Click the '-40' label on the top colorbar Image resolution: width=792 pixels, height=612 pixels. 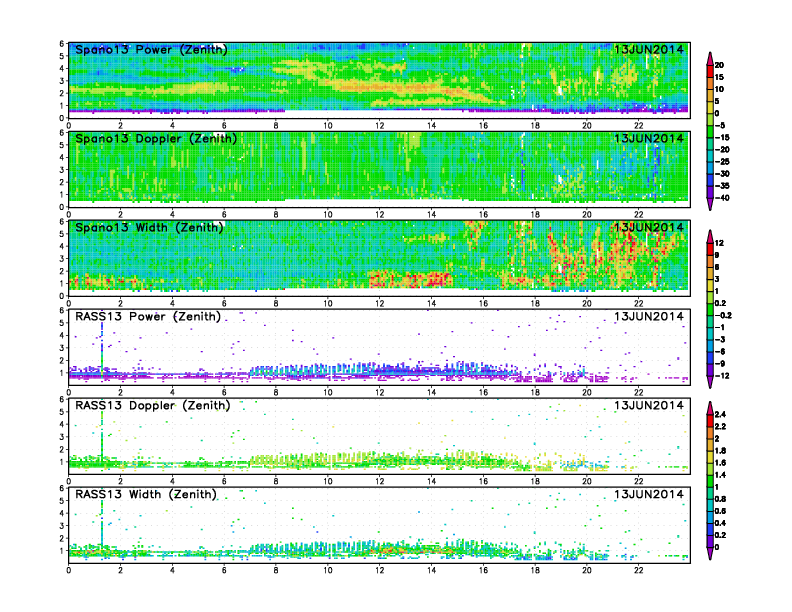[722, 198]
